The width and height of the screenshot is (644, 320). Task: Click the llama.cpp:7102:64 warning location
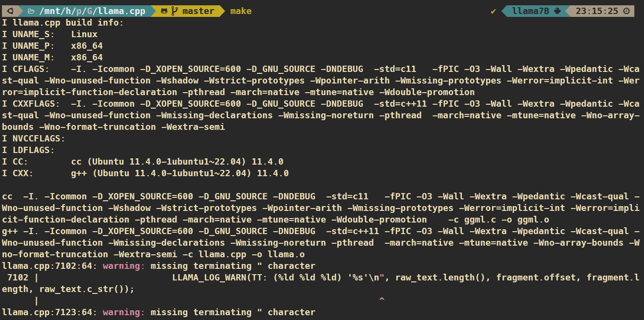click(x=49, y=266)
